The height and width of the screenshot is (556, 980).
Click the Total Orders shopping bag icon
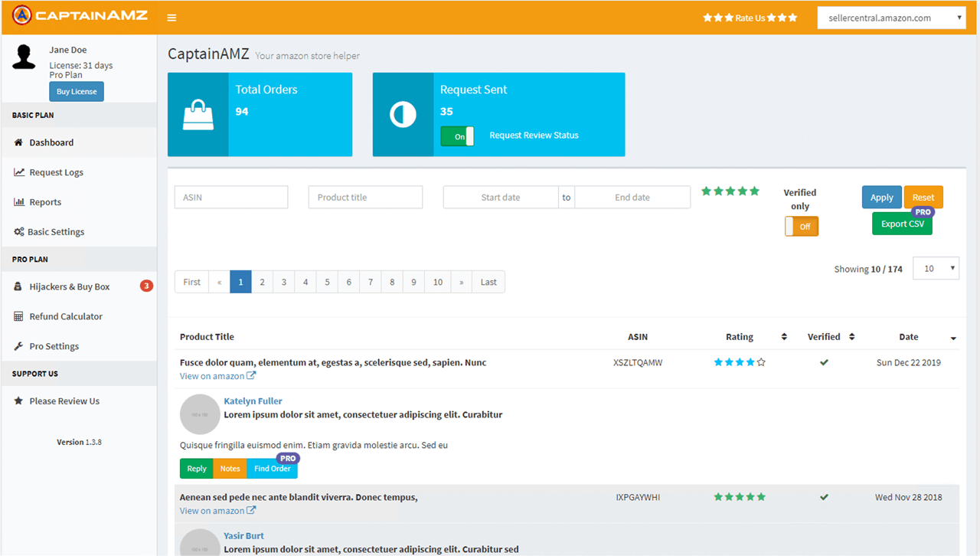pyautogui.click(x=198, y=115)
